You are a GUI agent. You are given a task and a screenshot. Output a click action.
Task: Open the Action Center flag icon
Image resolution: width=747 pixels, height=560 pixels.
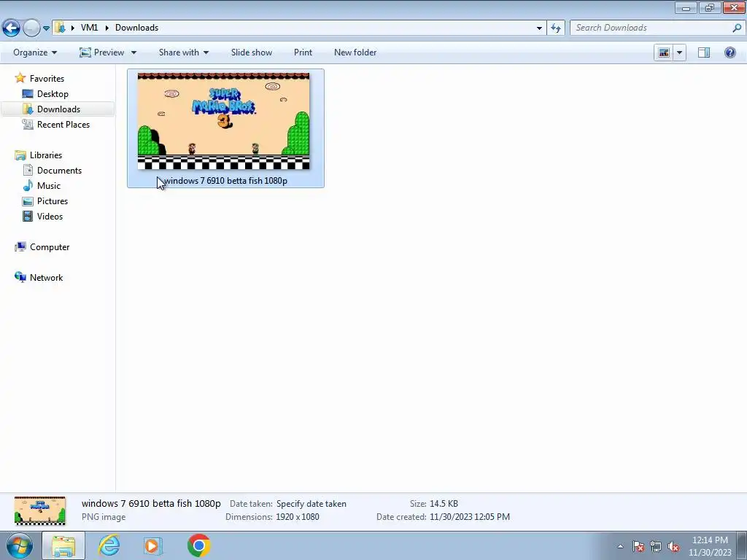pyautogui.click(x=638, y=546)
